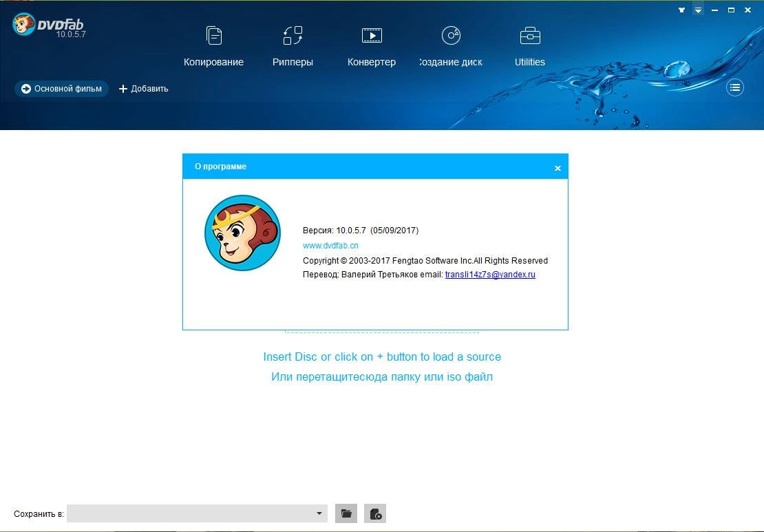The image size is (764, 532).
Task: Select ISO image output icon
Action: (375, 513)
